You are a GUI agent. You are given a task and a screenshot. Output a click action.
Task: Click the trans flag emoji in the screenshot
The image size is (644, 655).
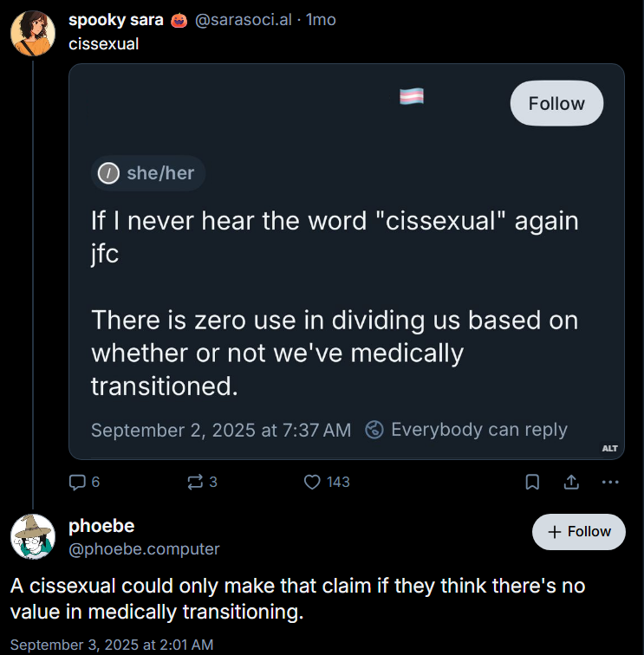pyautogui.click(x=411, y=96)
